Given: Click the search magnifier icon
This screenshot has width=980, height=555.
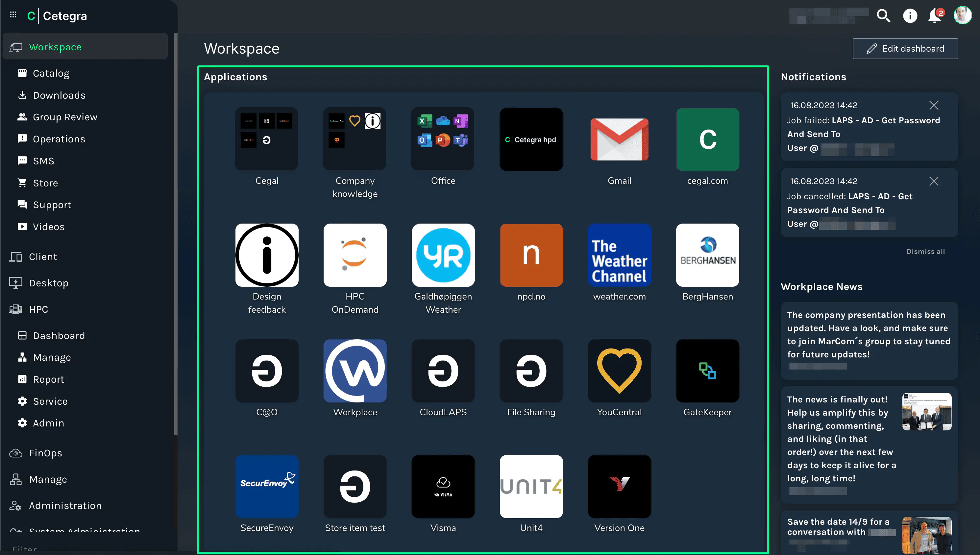Looking at the screenshot, I should pos(883,16).
